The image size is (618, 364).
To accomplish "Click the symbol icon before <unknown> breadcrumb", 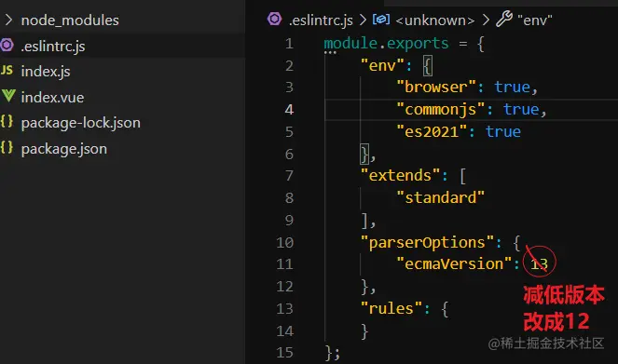I will pos(381,19).
